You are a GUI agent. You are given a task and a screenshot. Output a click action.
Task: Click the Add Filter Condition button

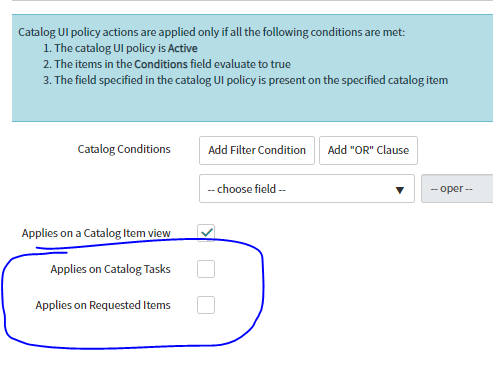tap(257, 150)
